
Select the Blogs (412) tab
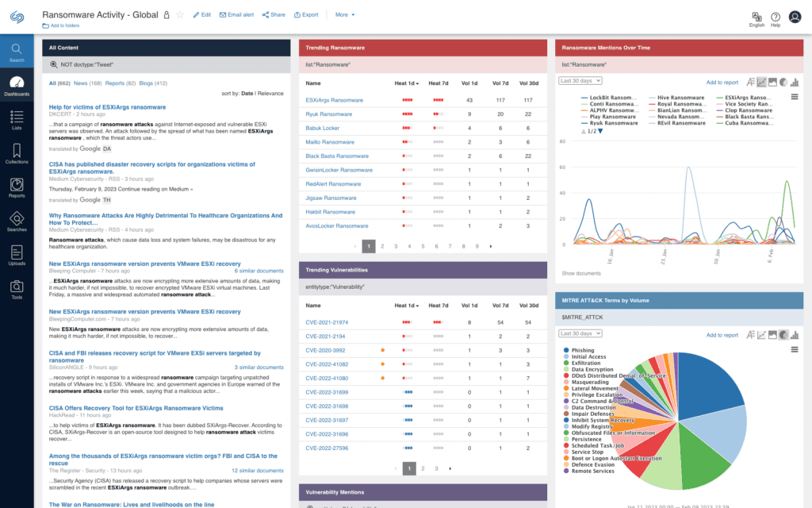click(153, 83)
